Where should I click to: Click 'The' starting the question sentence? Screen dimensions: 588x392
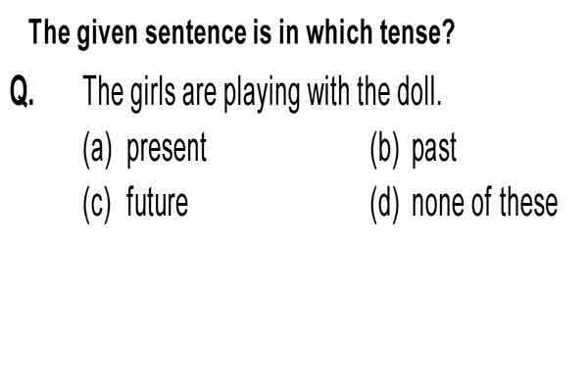103,90
